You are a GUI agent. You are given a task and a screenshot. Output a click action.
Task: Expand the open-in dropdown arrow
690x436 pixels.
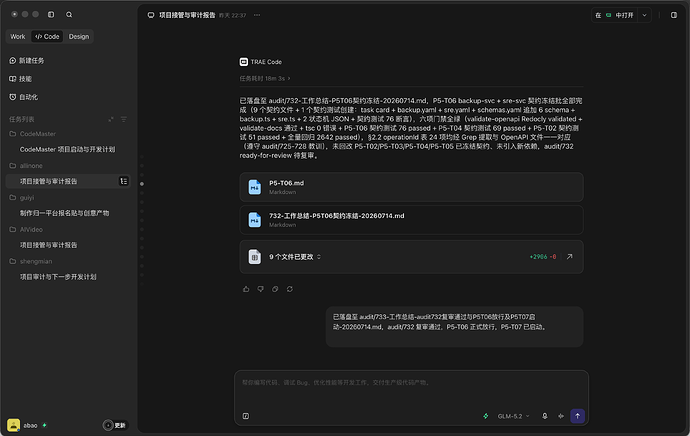(644, 15)
